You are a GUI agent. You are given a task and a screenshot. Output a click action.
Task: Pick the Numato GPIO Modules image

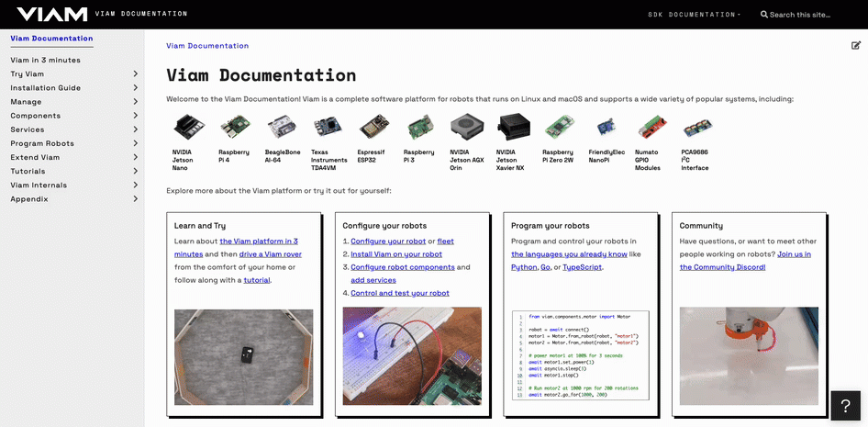point(652,128)
